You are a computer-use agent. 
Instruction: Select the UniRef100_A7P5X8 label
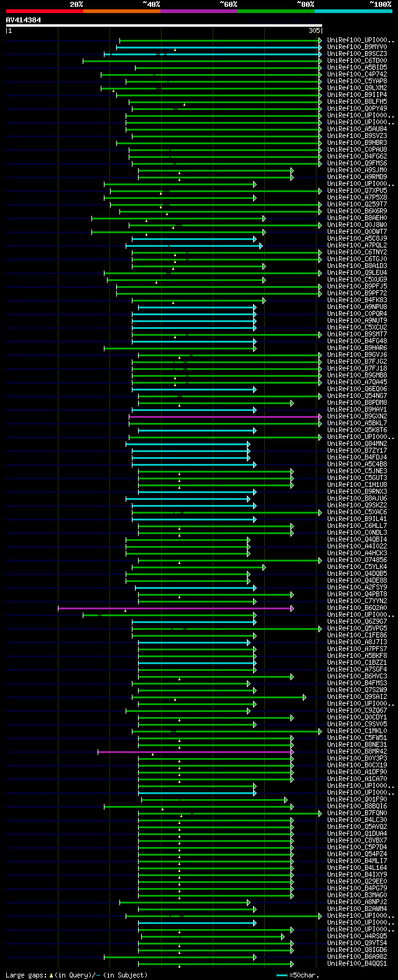[x=357, y=197]
